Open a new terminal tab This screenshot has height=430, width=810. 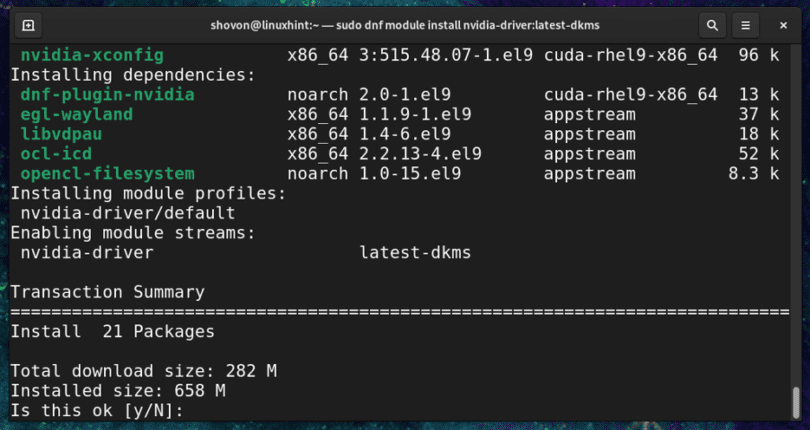point(28,25)
